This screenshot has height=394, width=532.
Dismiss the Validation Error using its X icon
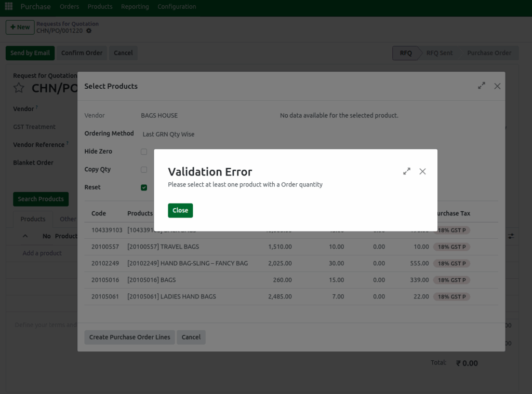(422, 171)
